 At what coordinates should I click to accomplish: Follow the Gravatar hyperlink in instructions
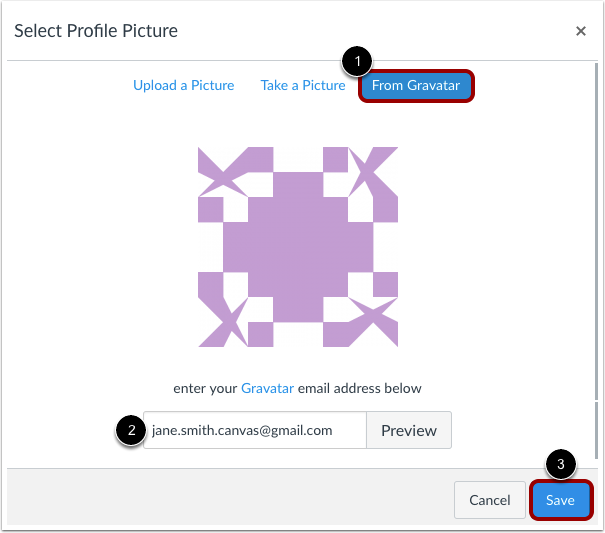(267, 388)
